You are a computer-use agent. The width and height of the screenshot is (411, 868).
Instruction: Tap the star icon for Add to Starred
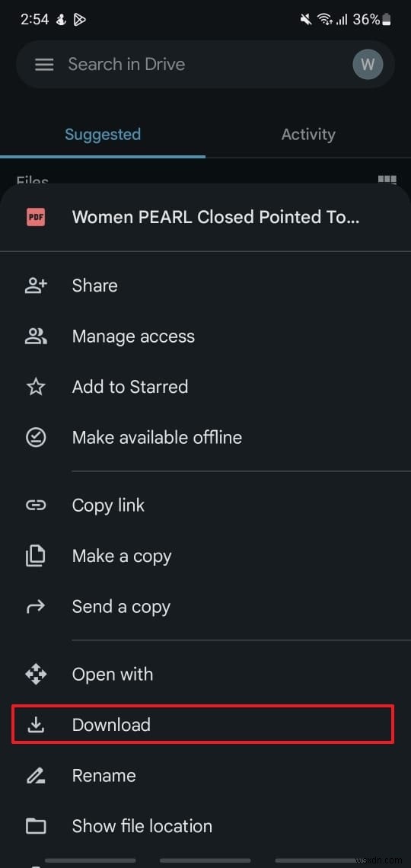[x=36, y=386]
